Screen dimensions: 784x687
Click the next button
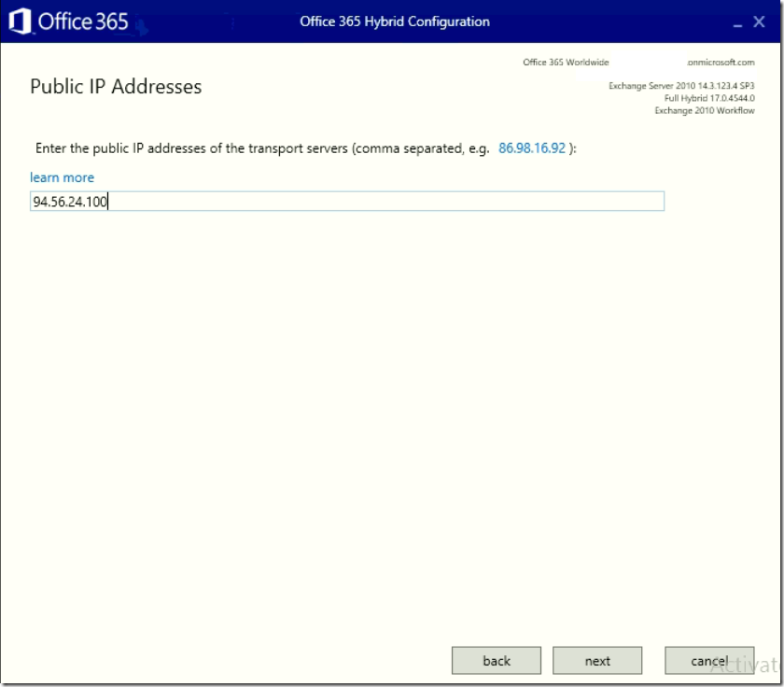point(597,661)
